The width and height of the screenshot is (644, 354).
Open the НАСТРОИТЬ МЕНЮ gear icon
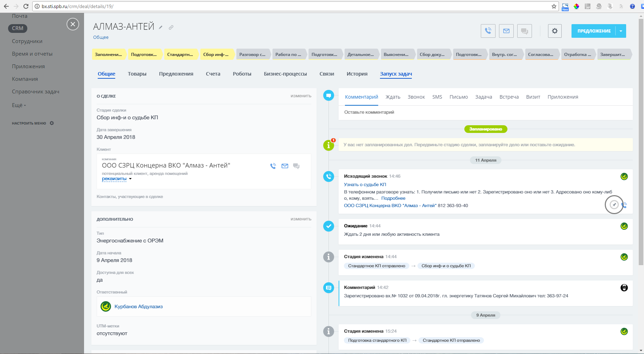(x=52, y=123)
